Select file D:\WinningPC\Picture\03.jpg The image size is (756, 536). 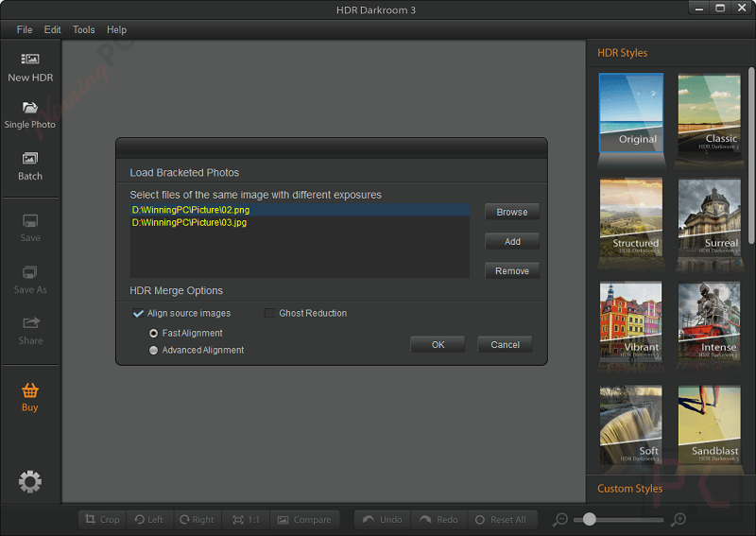tap(300, 222)
